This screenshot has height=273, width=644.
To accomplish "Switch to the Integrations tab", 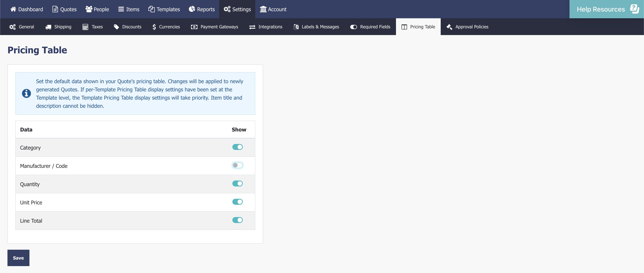I will coord(266,27).
